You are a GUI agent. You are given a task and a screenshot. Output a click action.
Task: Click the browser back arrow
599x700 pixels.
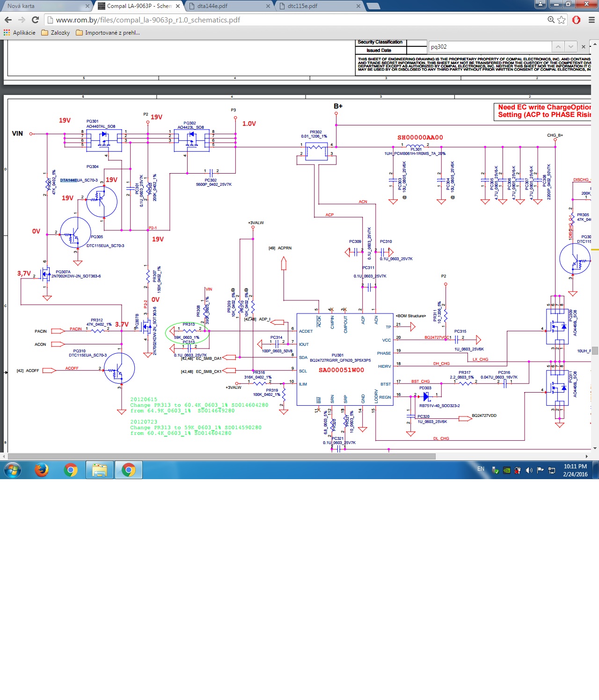point(8,20)
